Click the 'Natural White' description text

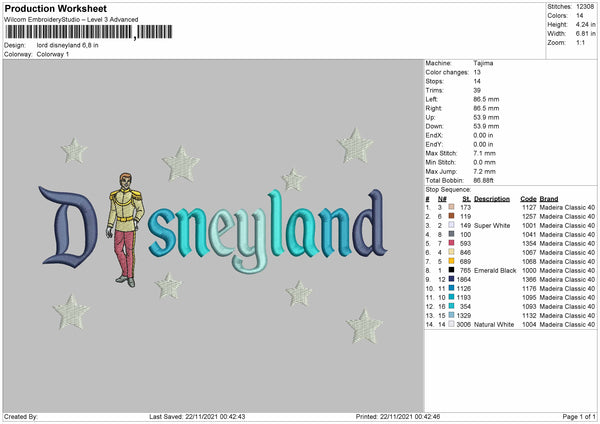click(x=494, y=325)
